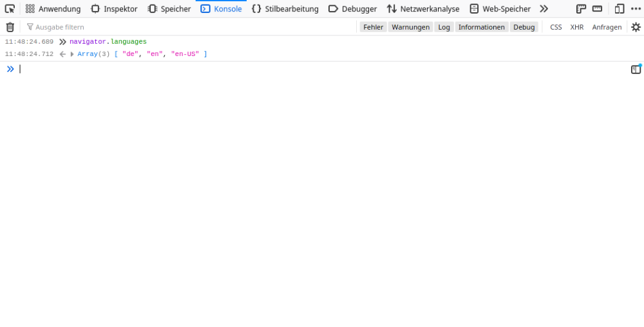Toggle the Fehler filter

[373, 27]
